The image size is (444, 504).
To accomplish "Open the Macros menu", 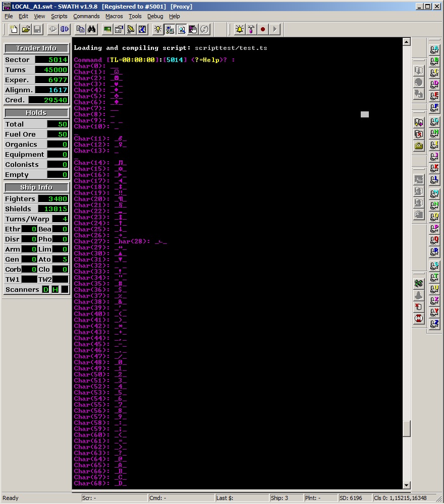I will (x=114, y=16).
